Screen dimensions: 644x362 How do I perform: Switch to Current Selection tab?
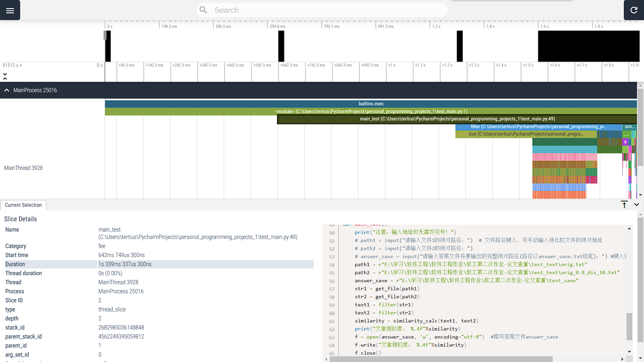pyautogui.click(x=23, y=205)
